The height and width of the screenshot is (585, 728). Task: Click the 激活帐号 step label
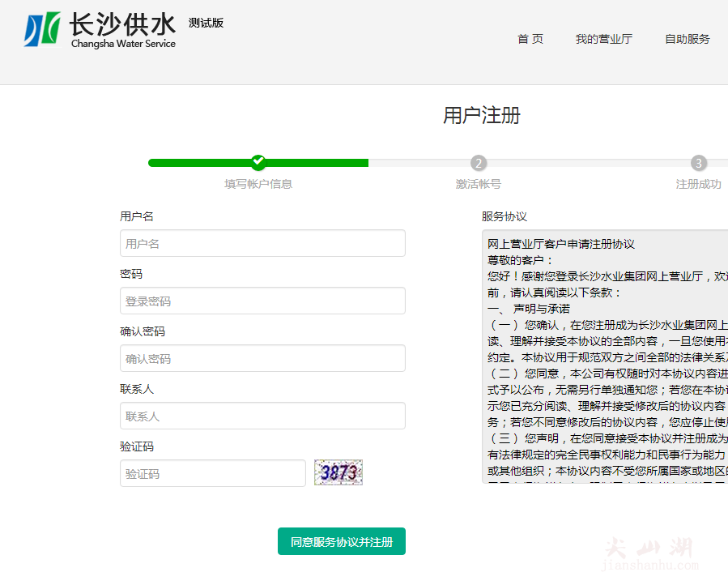479,184
